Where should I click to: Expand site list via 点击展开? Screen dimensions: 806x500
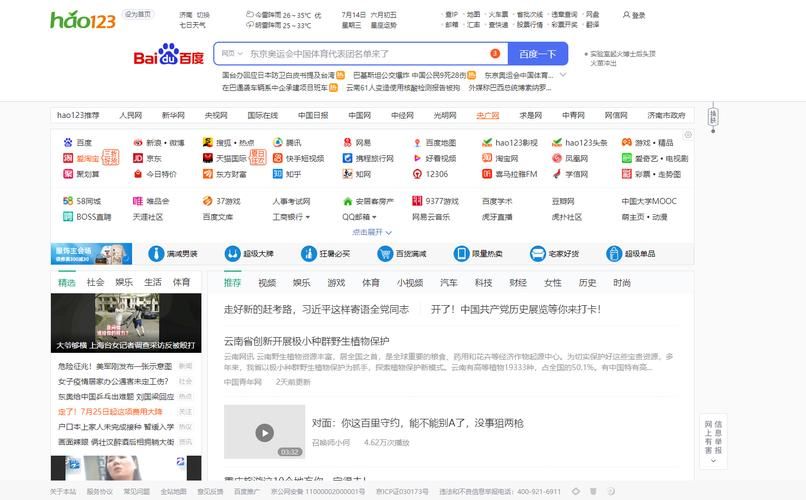click(x=372, y=232)
